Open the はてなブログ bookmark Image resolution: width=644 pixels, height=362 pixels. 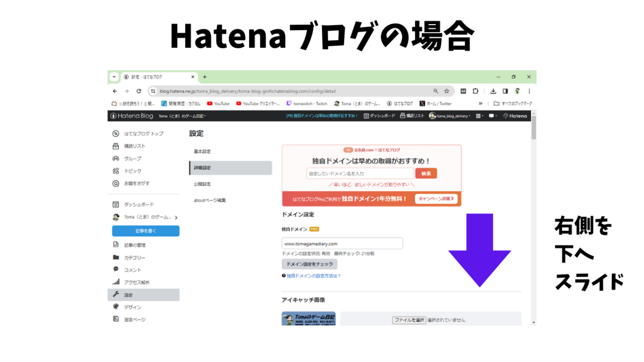pyautogui.click(x=400, y=104)
